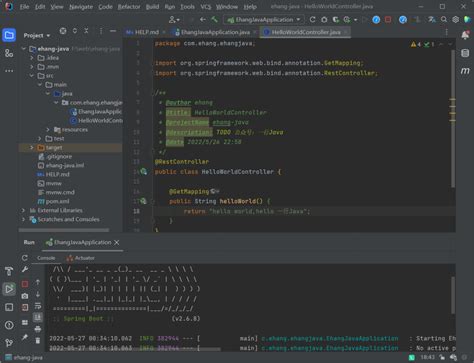Open the Terminal tool window icon
The image size is (474, 363).
9,307
